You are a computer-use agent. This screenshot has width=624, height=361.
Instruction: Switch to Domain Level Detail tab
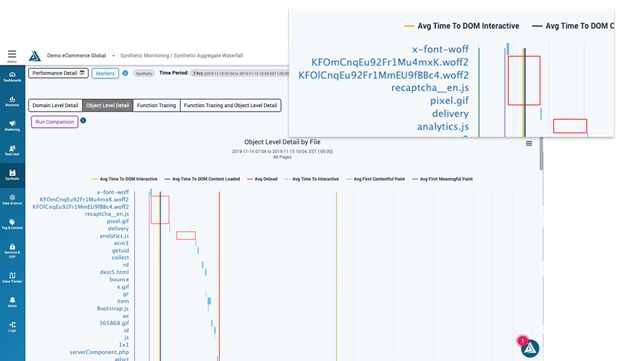[55, 105]
